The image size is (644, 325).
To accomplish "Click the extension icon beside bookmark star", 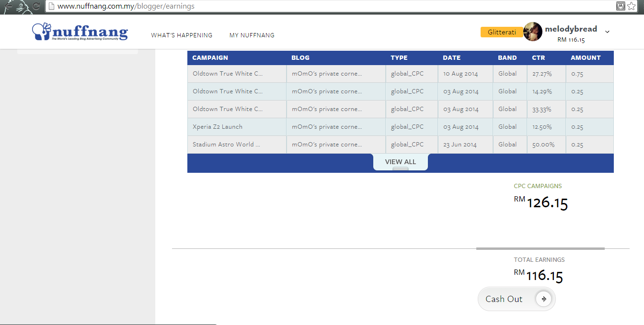I will tap(620, 6).
